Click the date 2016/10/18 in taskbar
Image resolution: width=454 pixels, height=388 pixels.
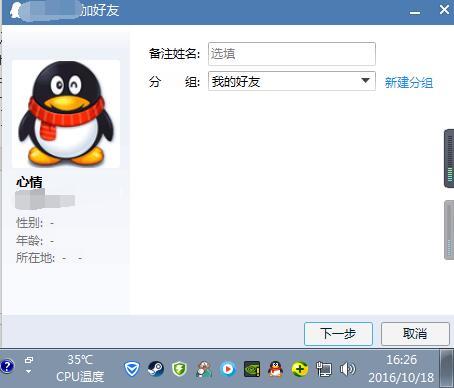(x=401, y=377)
